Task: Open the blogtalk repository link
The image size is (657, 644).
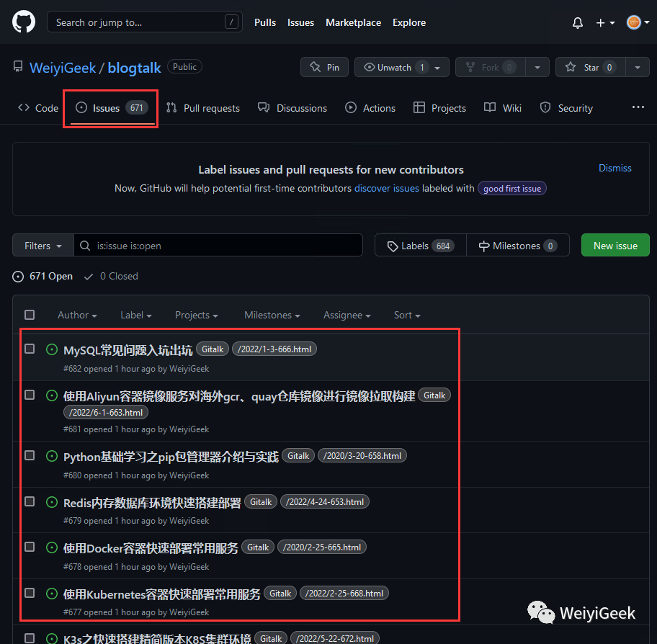Action: (x=134, y=68)
